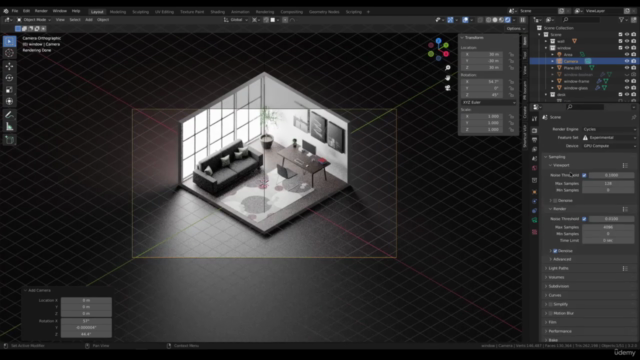Open the Device dropdown

(x=609, y=146)
